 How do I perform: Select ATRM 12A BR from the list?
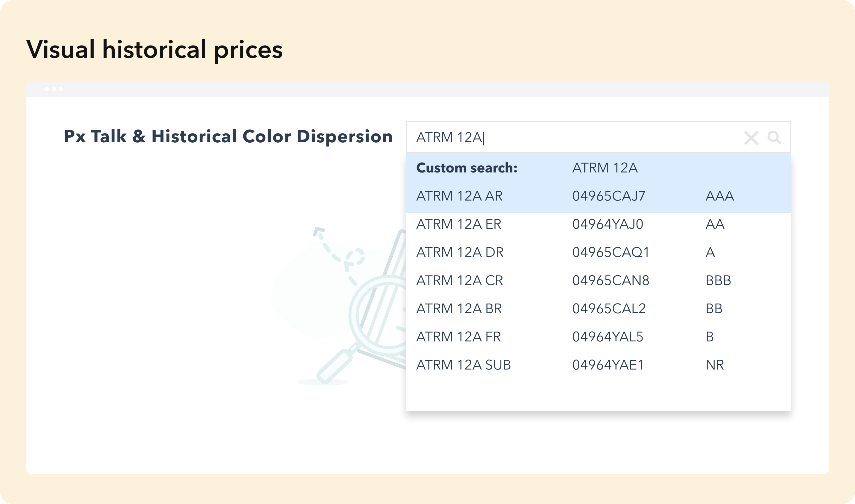click(459, 309)
